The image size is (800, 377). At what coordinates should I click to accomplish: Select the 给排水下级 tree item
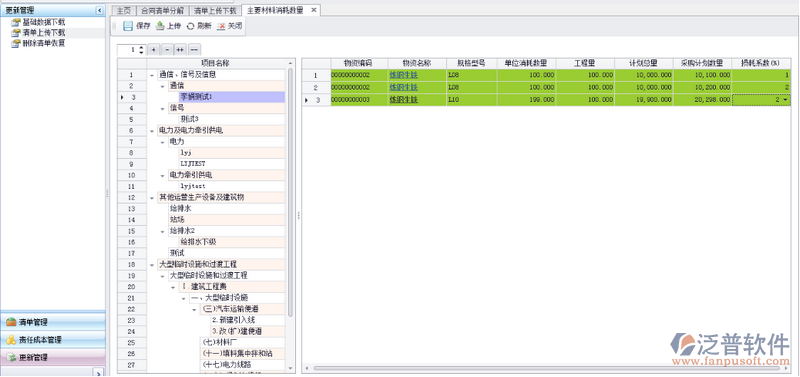[202, 242]
